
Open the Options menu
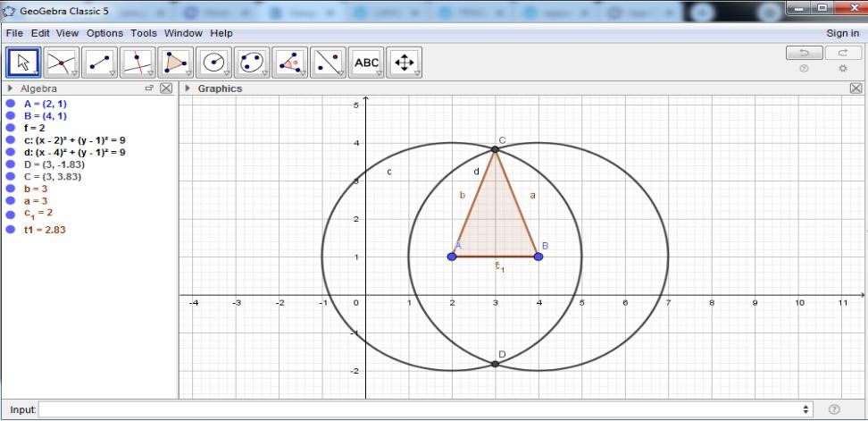point(104,33)
